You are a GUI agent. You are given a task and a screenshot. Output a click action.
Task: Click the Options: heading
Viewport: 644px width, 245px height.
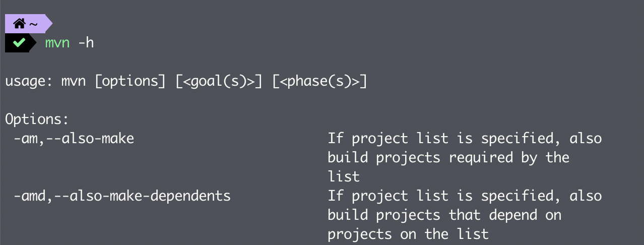[x=36, y=120]
